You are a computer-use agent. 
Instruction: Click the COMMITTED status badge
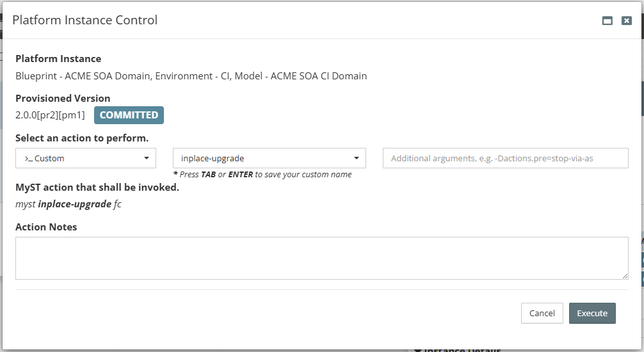(129, 115)
